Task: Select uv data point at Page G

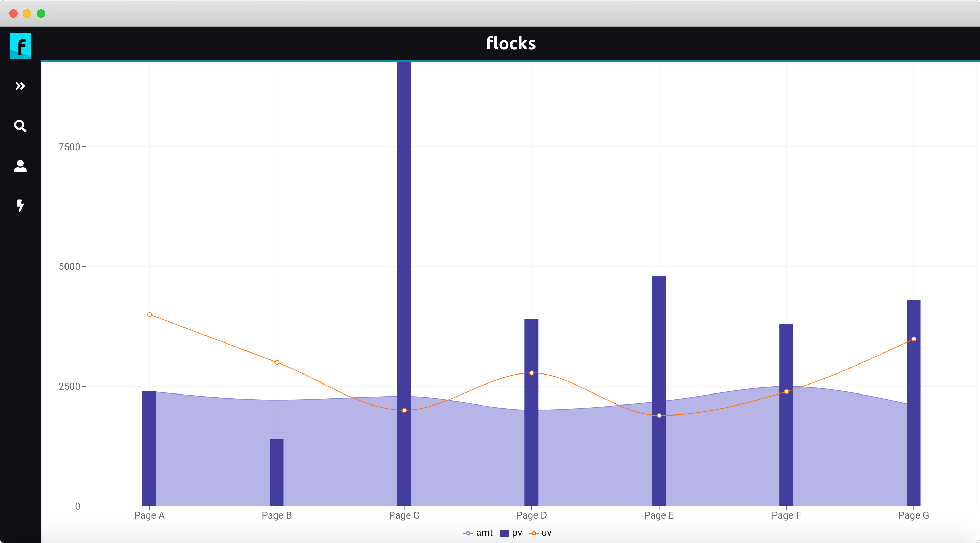Action: [x=914, y=339]
